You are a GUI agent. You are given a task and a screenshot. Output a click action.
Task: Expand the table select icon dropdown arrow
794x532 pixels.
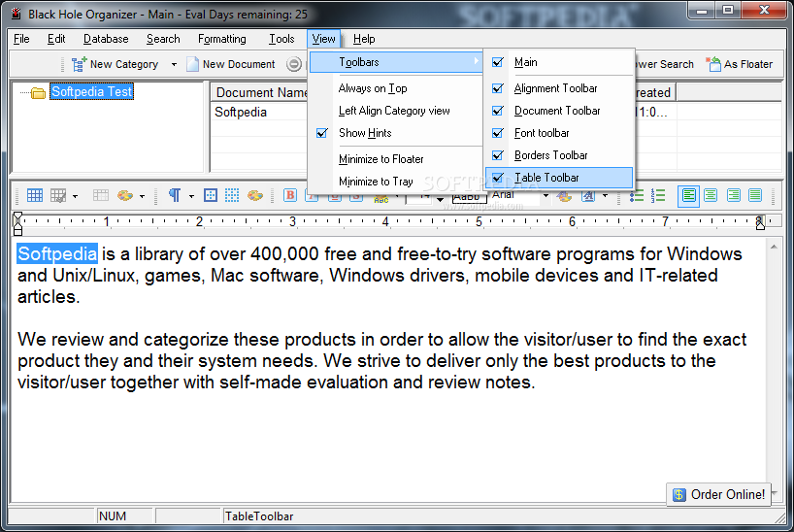click(x=75, y=196)
